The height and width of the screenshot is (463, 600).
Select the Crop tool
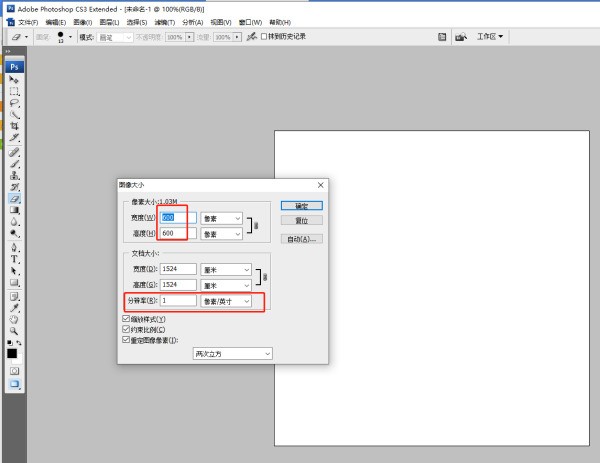14,127
